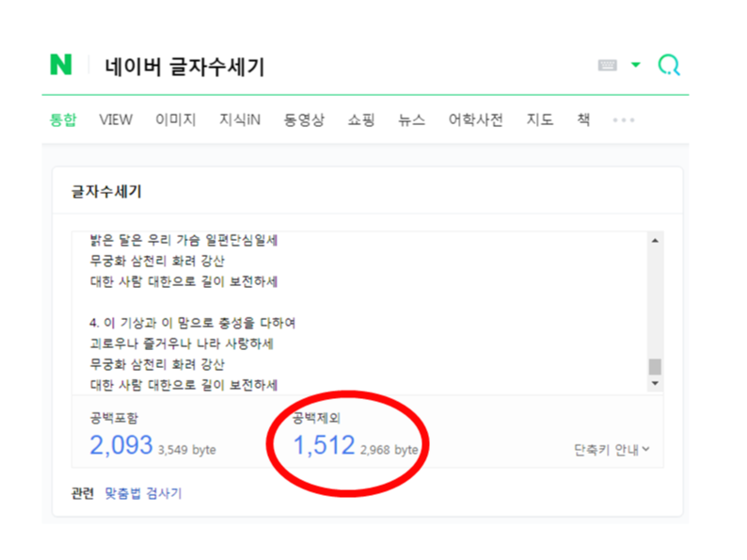Viewport: 747px width, 560px height.
Task: Click the search box with 네이버 글자수세기
Action: click(x=184, y=67)
